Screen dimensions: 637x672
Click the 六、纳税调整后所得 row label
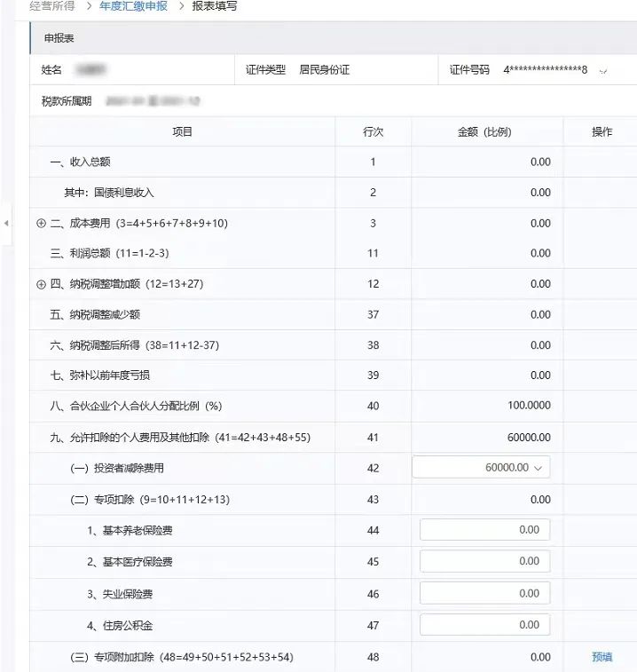click(x=135, y=345)
